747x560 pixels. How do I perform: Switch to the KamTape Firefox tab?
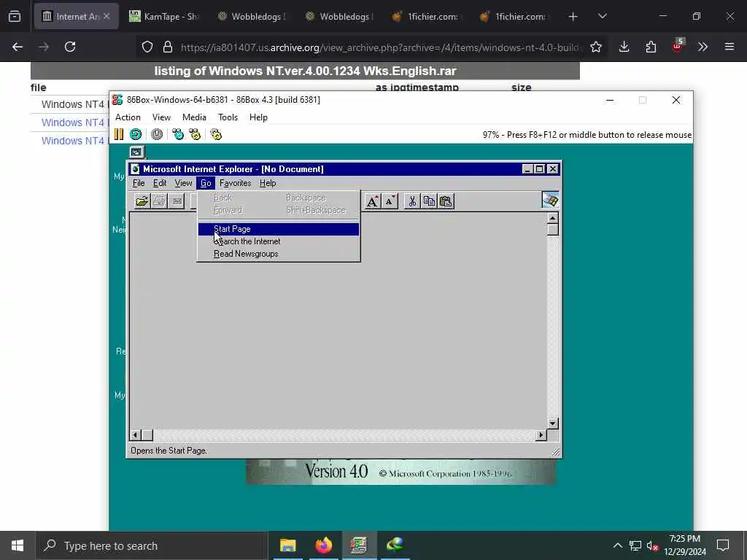(164, 16)
